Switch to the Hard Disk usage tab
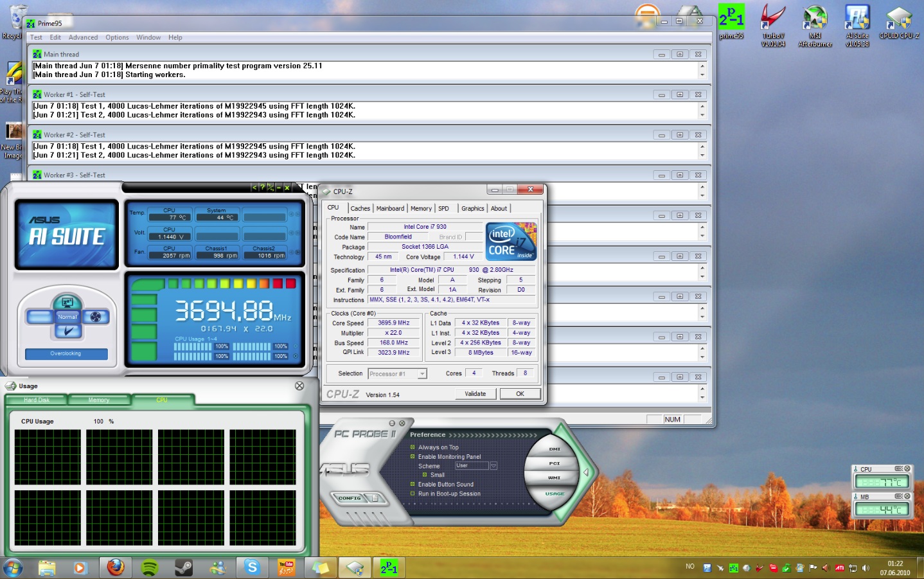The height and width of the screenshot is (579, 924). click(x=37, y=400)
